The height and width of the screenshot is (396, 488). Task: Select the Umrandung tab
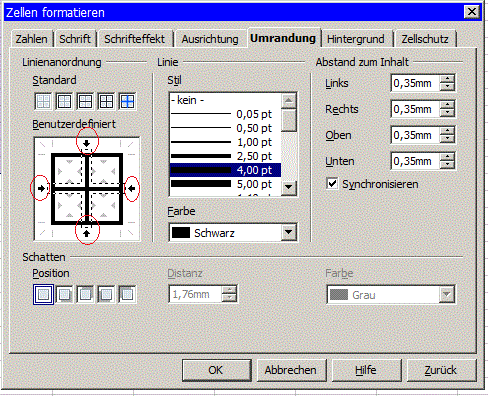[283, 38]
